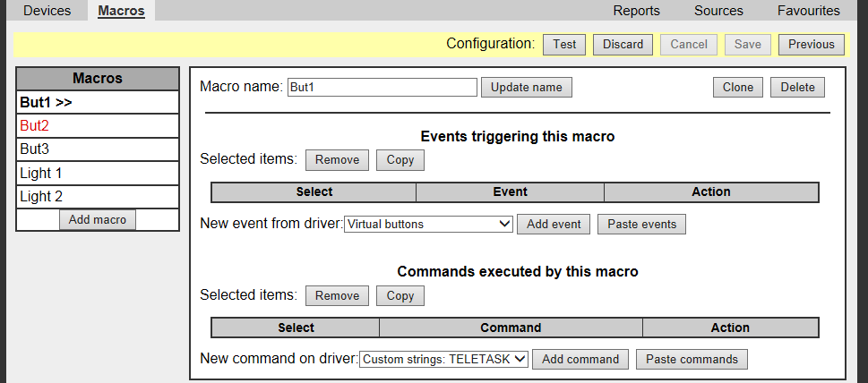Image resolution: width=868 pixels, height=383 pixels.
Task: Choose the Light 1 macro
Action: (x=40, y=173)
